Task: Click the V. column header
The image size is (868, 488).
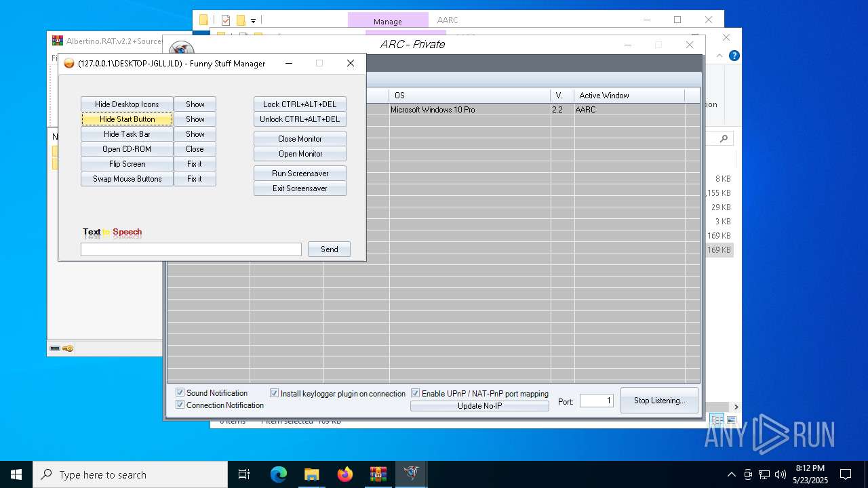Action: [562, 96]
